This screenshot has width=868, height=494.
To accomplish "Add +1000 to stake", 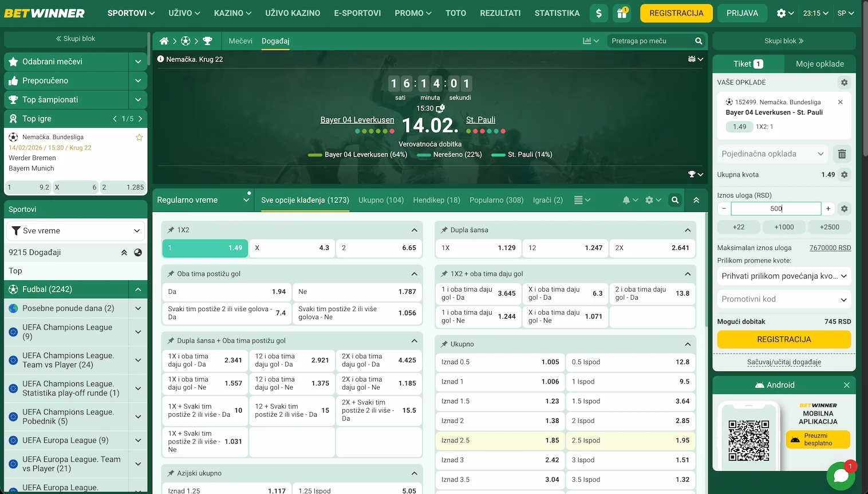I will [784, 227].
